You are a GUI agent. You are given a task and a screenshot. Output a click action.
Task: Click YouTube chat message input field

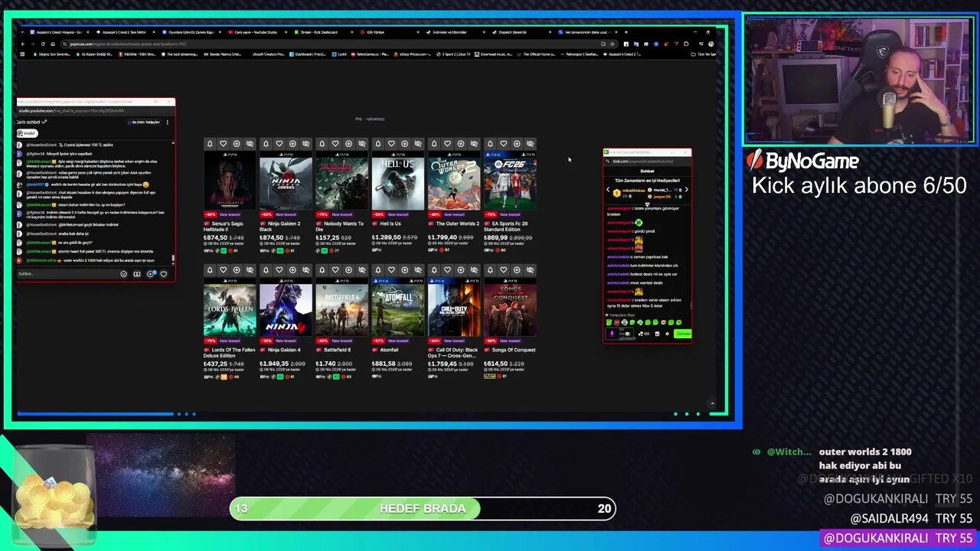click(x=67, y=274)
